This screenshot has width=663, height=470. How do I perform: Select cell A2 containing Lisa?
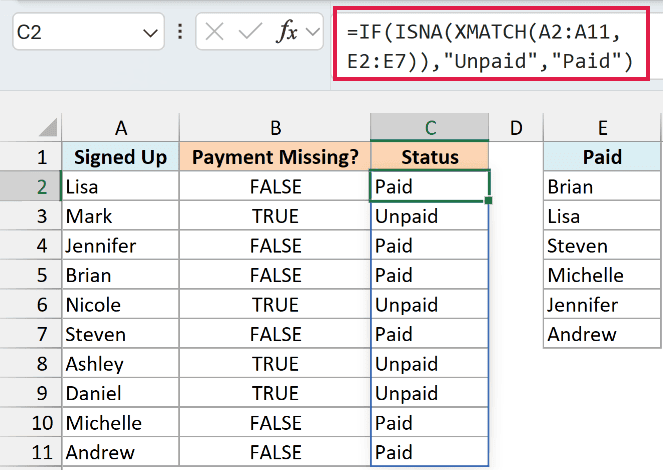point(121,186)
